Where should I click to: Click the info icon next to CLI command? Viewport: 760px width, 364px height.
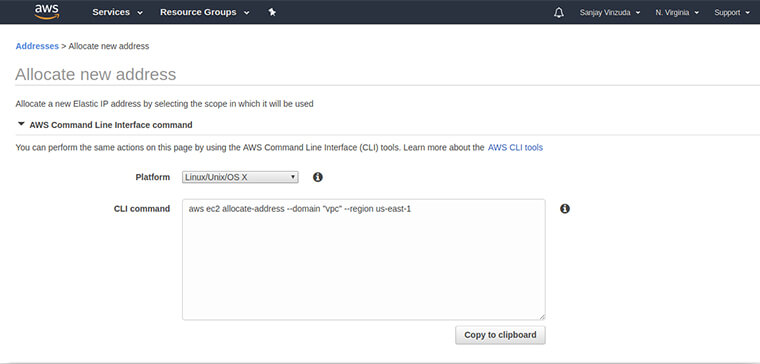[x=565, y=209]
